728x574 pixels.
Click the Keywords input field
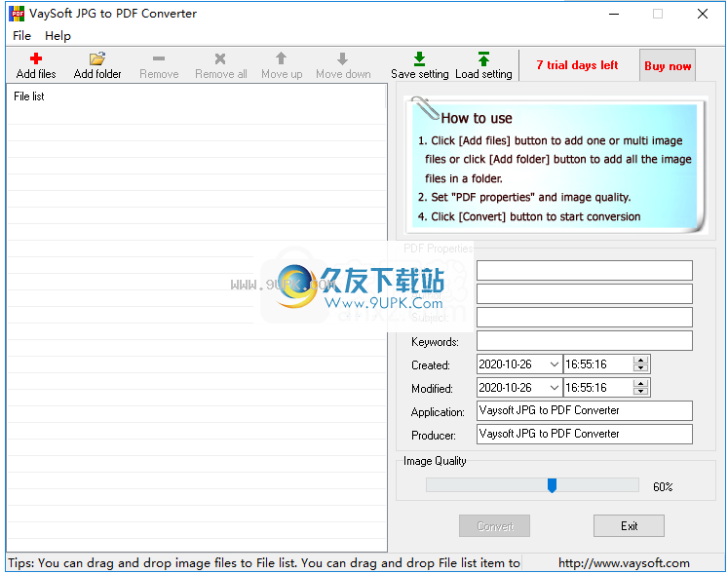(x=585, y=340)
